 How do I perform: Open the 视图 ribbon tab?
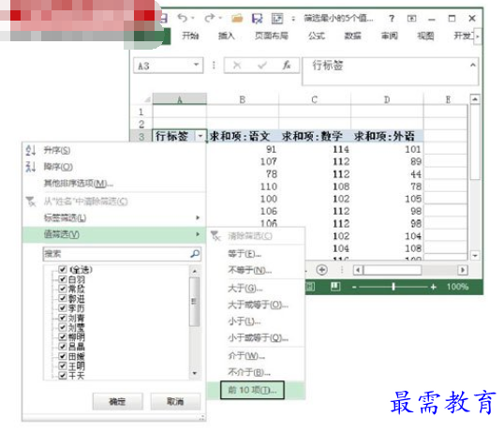coord(425,36)
